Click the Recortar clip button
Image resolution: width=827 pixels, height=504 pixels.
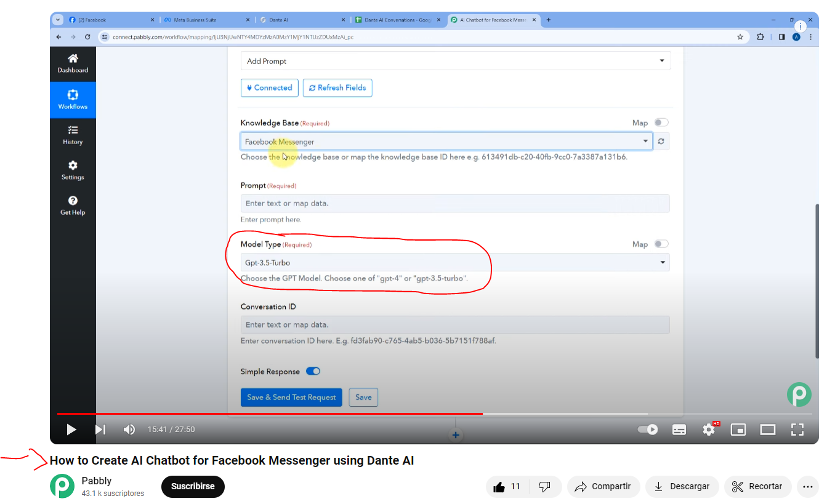[x=758, y=487]
